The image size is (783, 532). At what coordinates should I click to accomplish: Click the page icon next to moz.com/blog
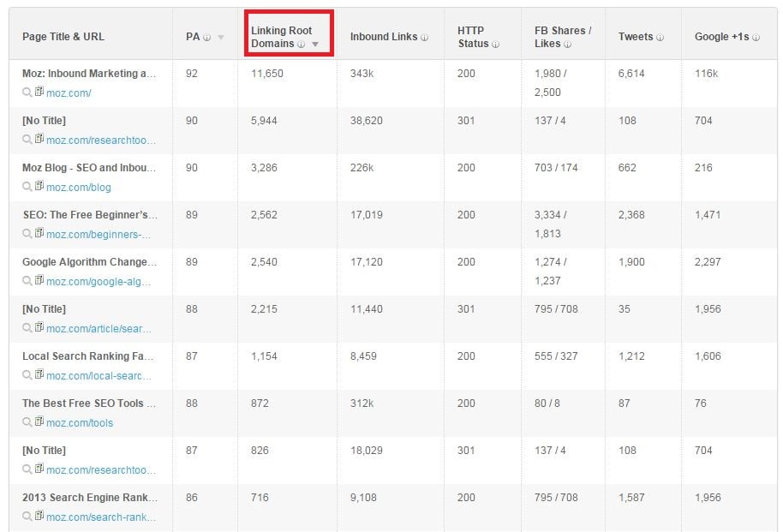click(39, 187)
